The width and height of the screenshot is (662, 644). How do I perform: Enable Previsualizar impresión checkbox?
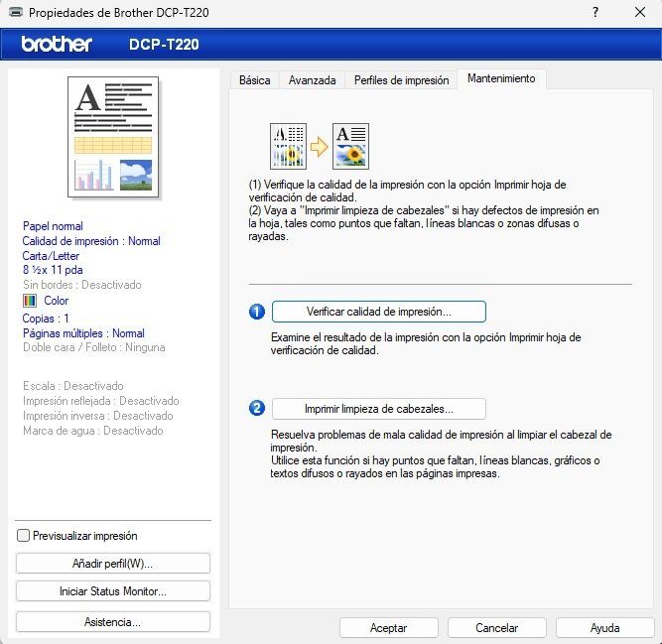point(23,536)
